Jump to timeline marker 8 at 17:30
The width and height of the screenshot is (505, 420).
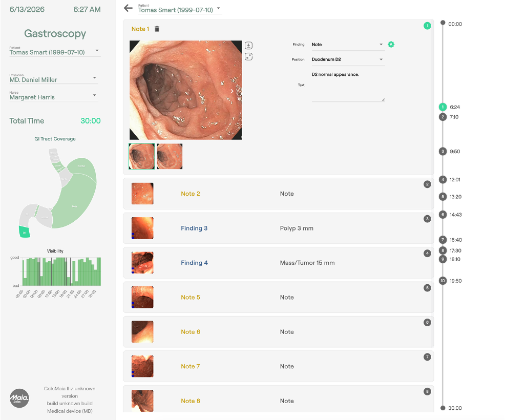[443, 250]
